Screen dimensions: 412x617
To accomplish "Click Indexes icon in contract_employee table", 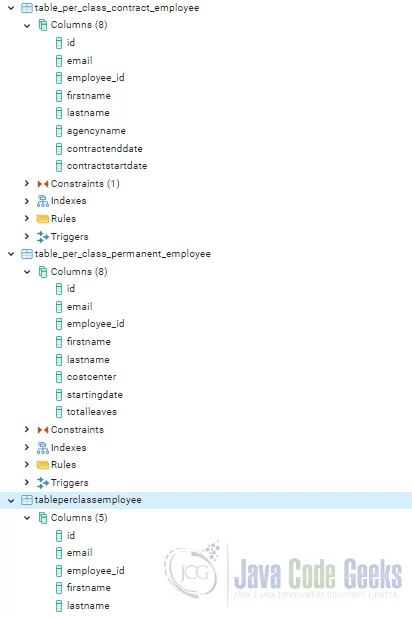I will [x=42, y=201].
